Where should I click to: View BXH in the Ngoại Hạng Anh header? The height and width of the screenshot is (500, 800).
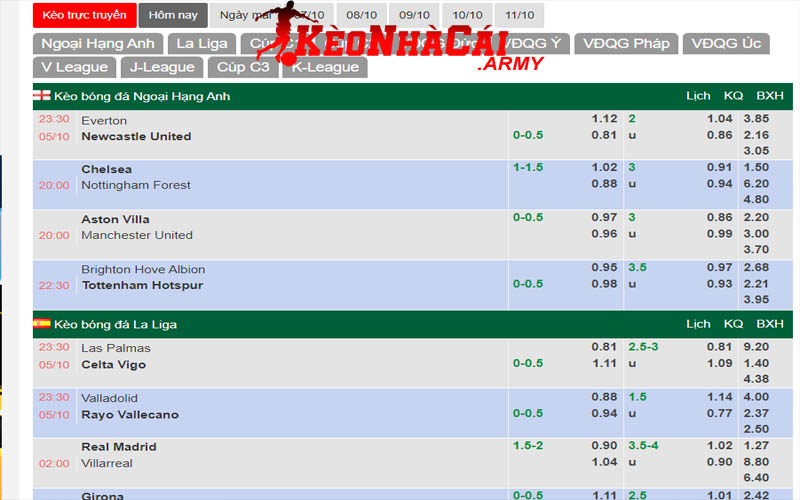769,96
